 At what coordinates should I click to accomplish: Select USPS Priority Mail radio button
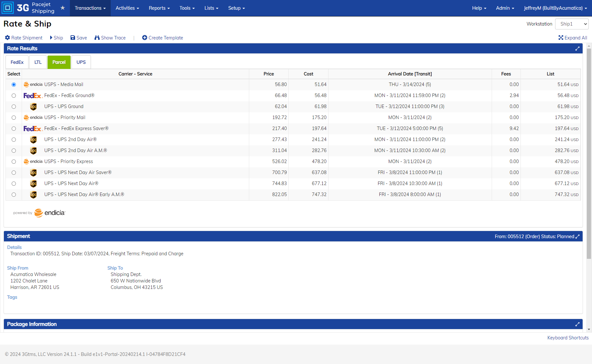14,117
